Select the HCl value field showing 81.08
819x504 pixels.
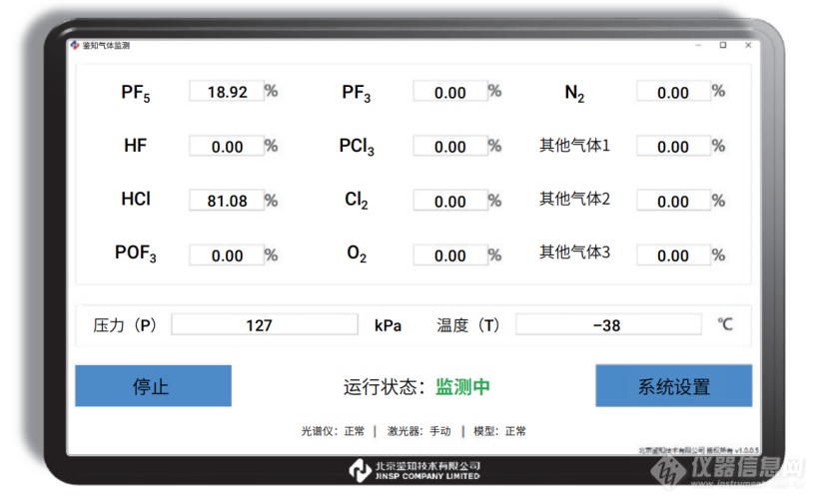point(226,201)
